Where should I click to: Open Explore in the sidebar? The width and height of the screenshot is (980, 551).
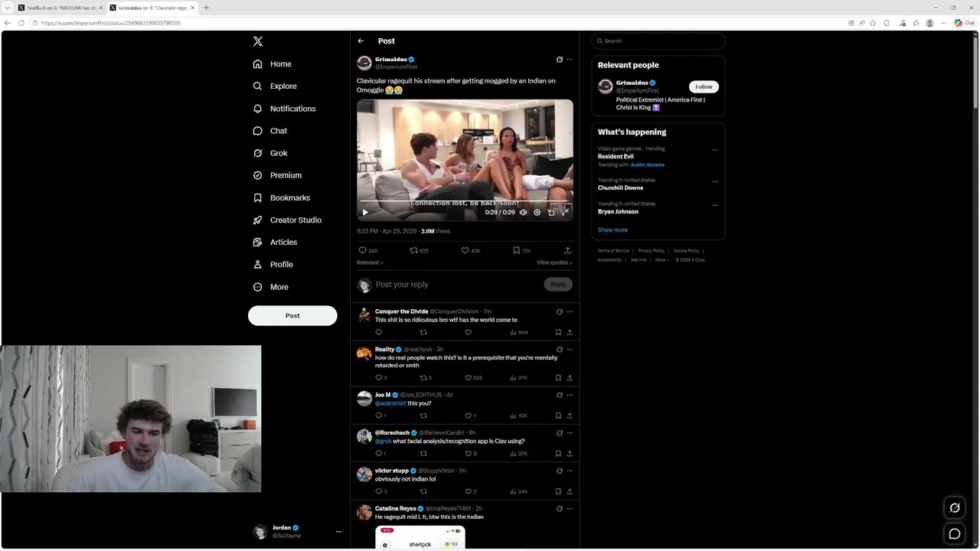click(275, 86)
